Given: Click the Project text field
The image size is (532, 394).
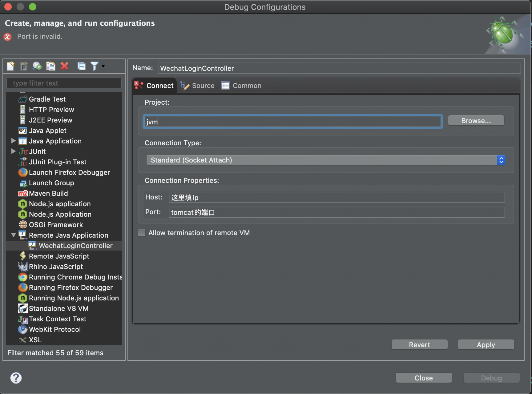Looking at the screenshot, I should click(x=293, y=122).
